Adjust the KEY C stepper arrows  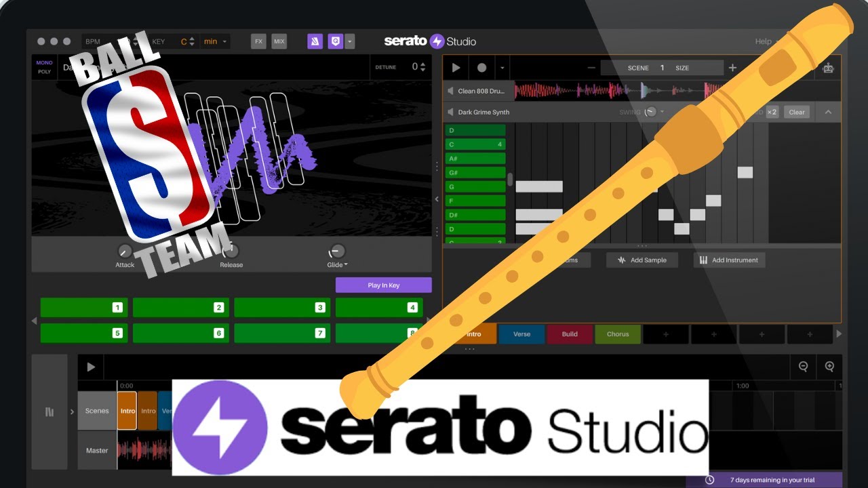[x=193, y=41]
